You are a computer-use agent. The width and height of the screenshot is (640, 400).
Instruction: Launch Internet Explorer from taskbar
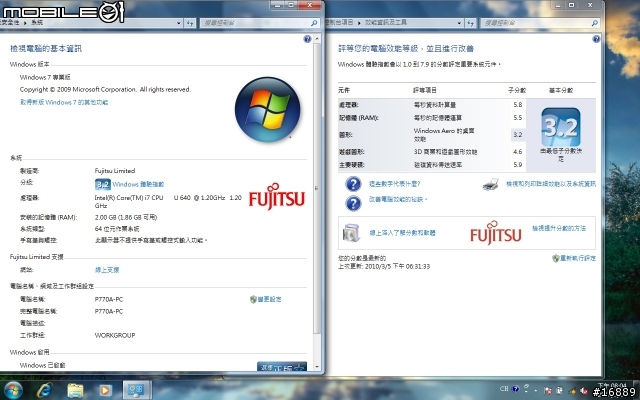coord(44,391)
